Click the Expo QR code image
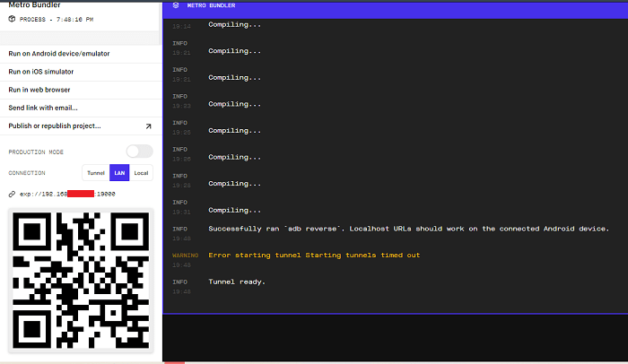This screenshot has height=364, width=628. click(x=81, y=281)
